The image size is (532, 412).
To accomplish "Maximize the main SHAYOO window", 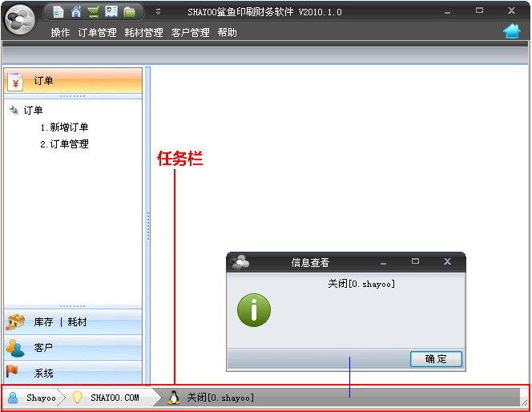I will point(479,10).
